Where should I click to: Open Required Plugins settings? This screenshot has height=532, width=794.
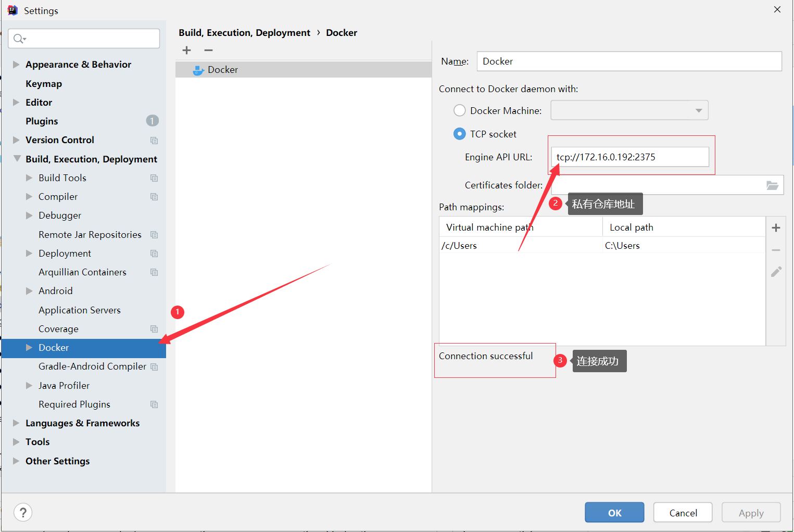point(74,404)
